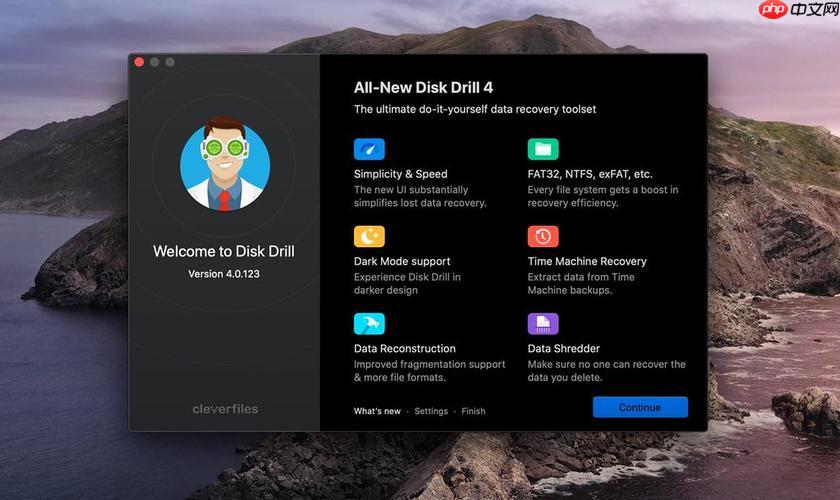Image resolution: width=840 pixels, height=500 pixels.
Task: Click the Data Shredder heading
Action: tap(564, 349)
